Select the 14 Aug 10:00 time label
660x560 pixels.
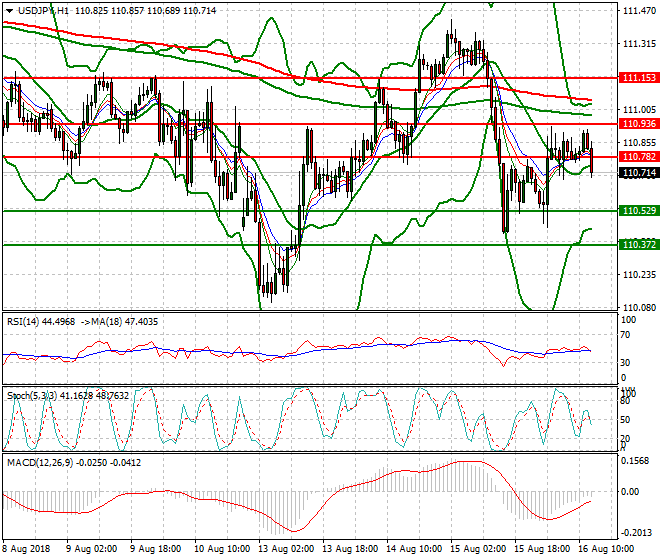point(414,549)
